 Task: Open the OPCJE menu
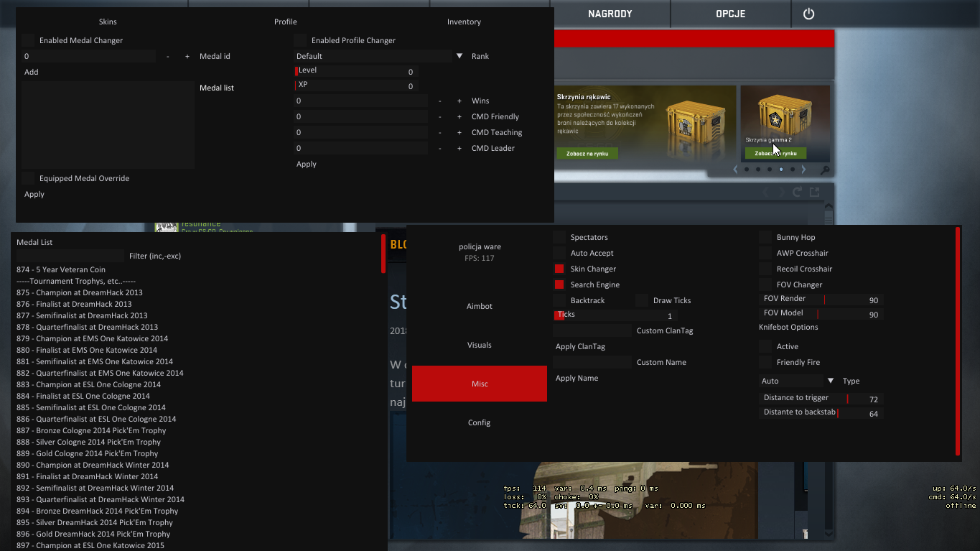tap(730, 14)
